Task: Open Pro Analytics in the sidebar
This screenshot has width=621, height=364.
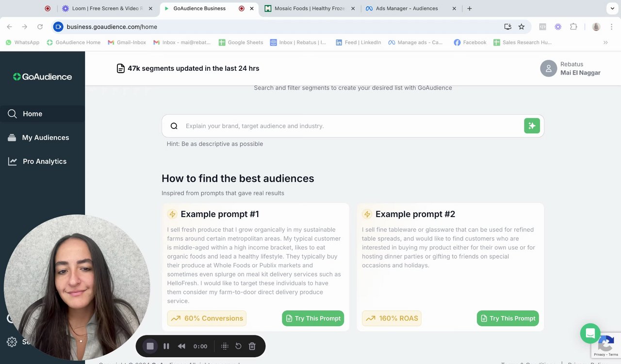Action: (x=42, y=161)
